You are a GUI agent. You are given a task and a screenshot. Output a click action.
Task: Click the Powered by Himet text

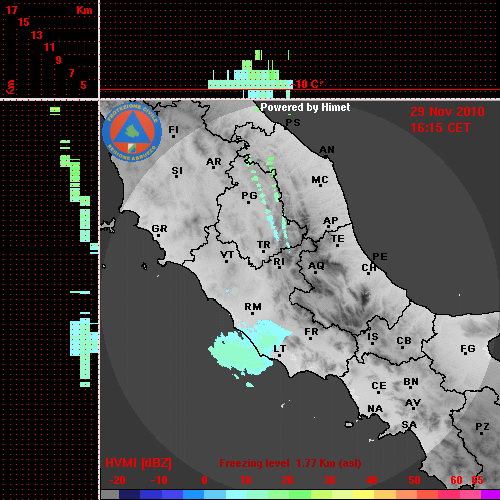pyautogui.click(x=305, y=107)
